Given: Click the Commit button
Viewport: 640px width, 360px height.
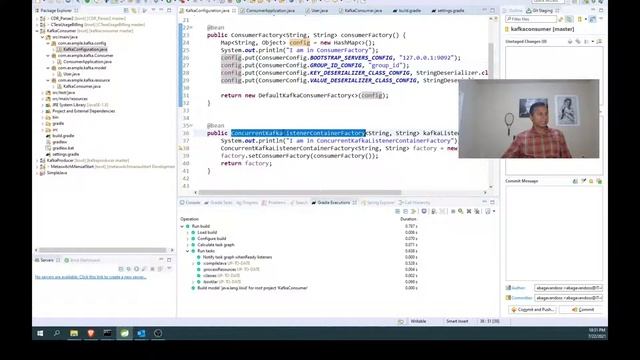Looking at the screenshot, I should point(582,310).
